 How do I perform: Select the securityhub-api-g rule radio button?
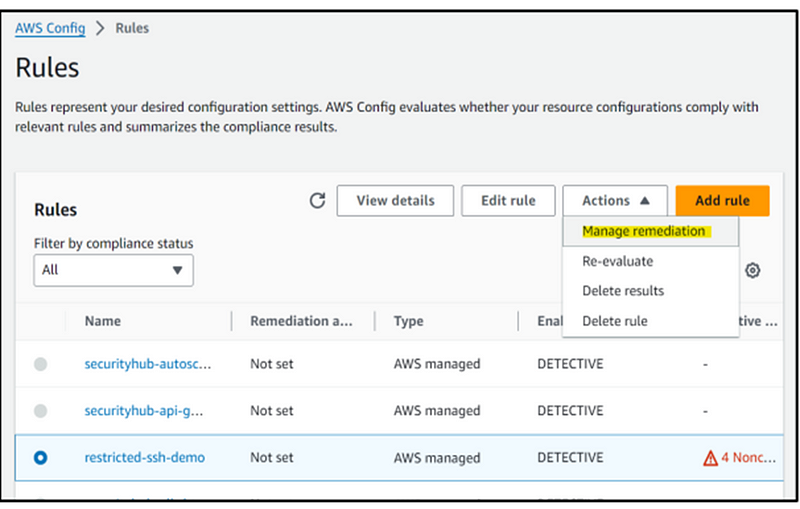[41, 411]
